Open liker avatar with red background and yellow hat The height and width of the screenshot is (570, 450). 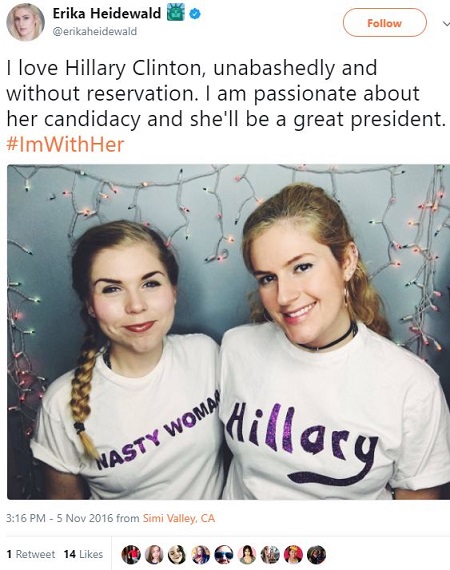(x=294, y=554)
